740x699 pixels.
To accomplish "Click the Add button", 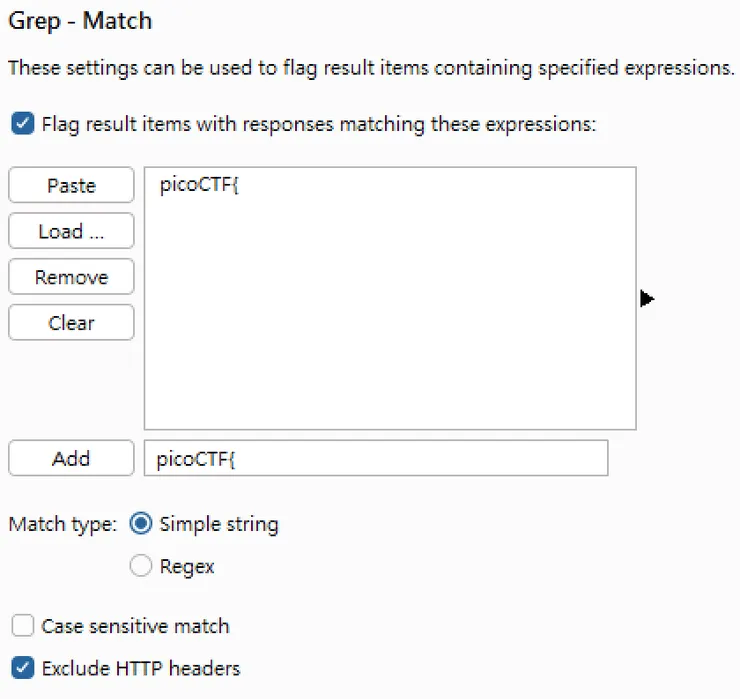I will click(x=71, y=458).
